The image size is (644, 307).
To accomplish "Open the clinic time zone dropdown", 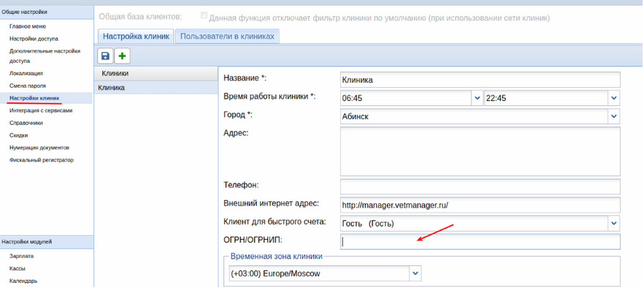I will 416,273.
